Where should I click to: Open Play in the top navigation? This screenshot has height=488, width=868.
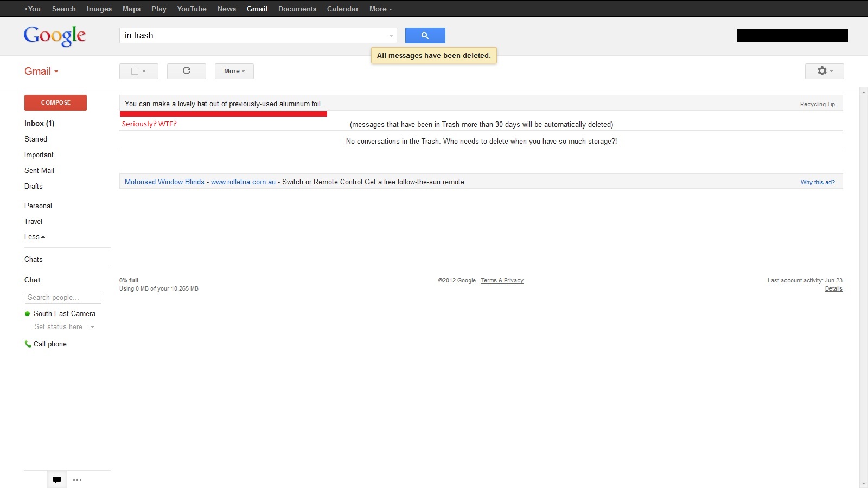click(159, 9)
